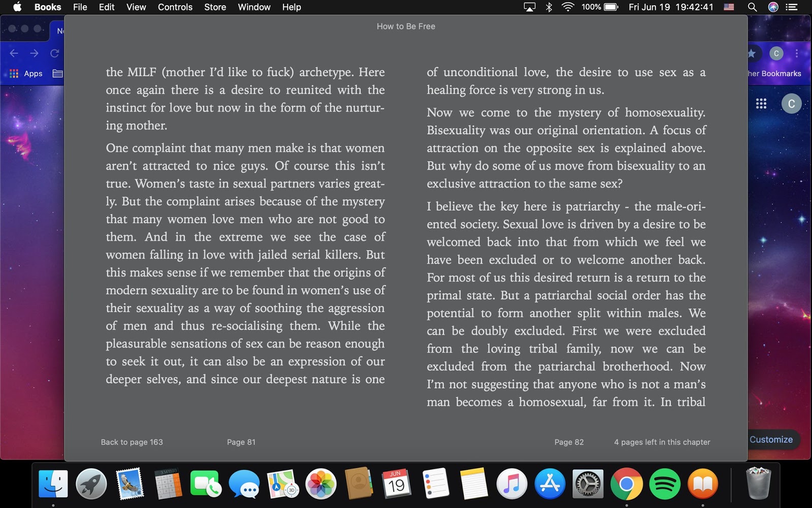Open Books from the Dock
812x508 pixels.
pos(703,484)
